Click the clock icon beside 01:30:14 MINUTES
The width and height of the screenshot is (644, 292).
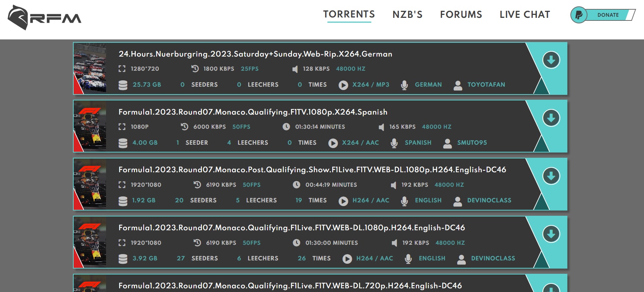click(286, 126)
